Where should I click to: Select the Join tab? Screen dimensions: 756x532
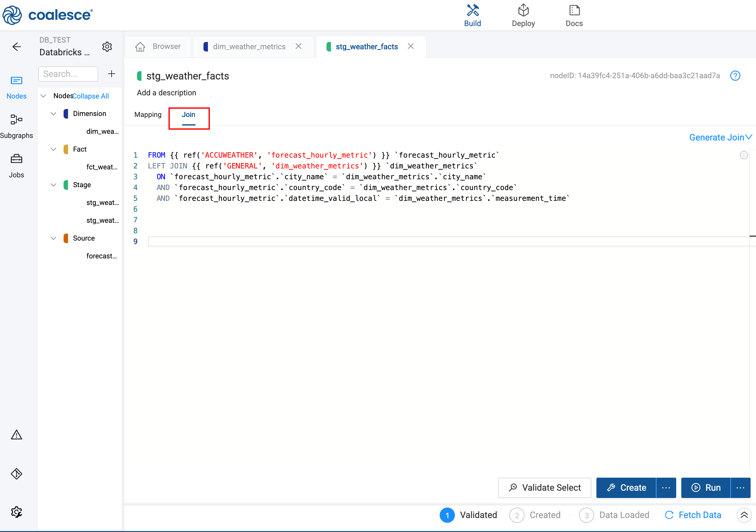coord(189,114)
